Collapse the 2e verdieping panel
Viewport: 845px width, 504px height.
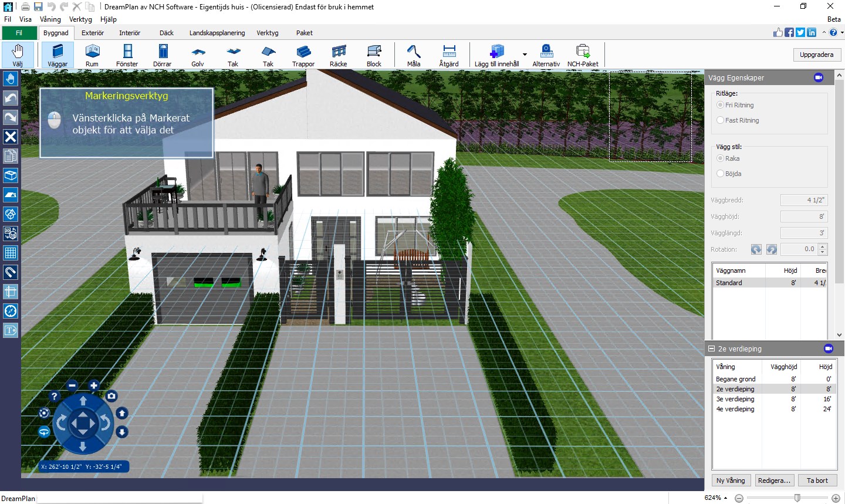tap(711, 348)
